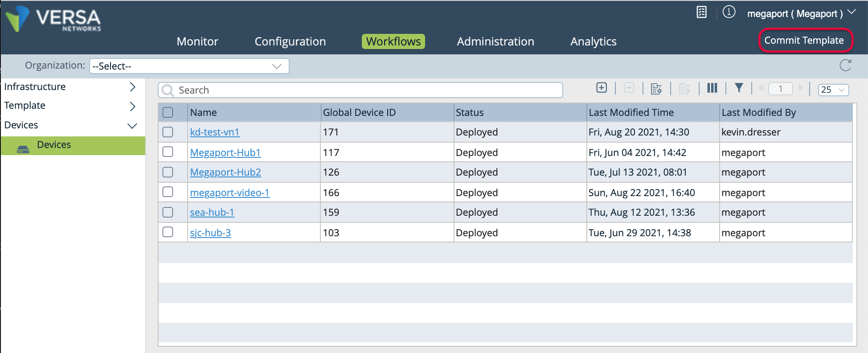Click the refresh icon below Commit Template
868x353 pixels.
(845, 66)
